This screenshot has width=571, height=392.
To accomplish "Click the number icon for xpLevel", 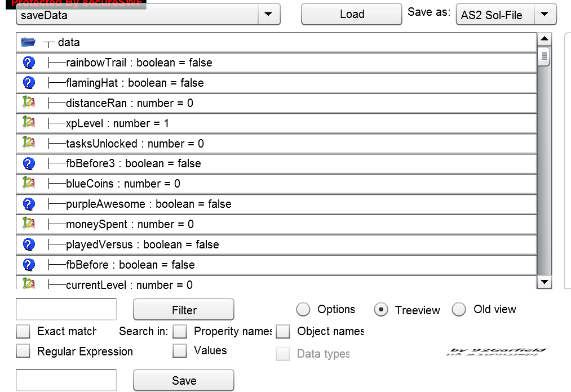I will pos(28,122).
